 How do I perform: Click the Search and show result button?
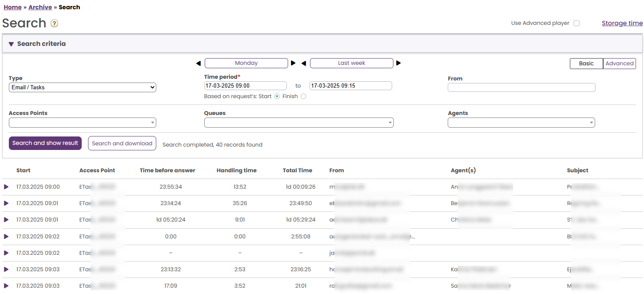tap(45, 143)
